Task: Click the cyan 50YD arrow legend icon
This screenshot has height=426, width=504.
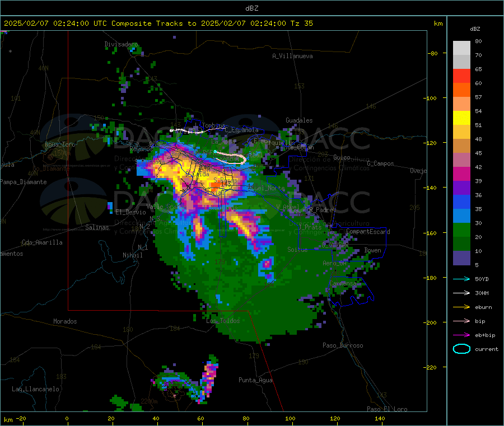Action: click(461, 279)
